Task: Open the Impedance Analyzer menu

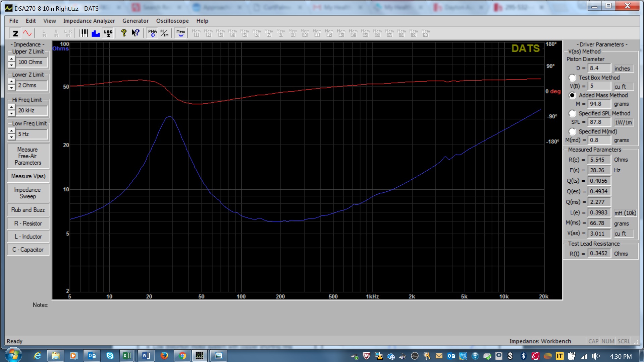Action: tap(89, 21)
